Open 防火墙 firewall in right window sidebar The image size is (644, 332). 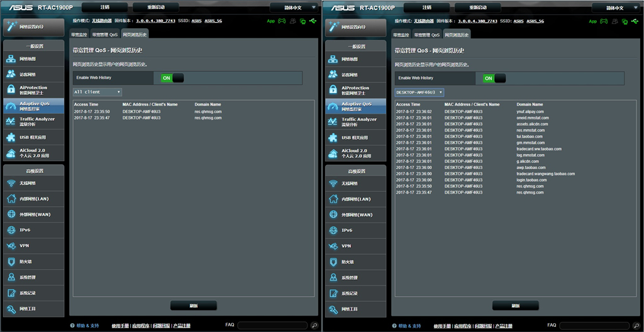pos(356,262)
